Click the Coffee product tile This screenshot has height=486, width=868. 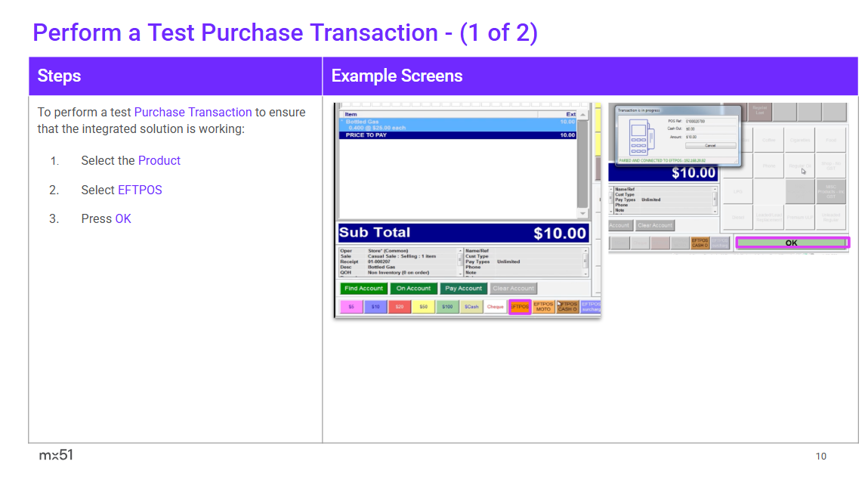point(769,140)
